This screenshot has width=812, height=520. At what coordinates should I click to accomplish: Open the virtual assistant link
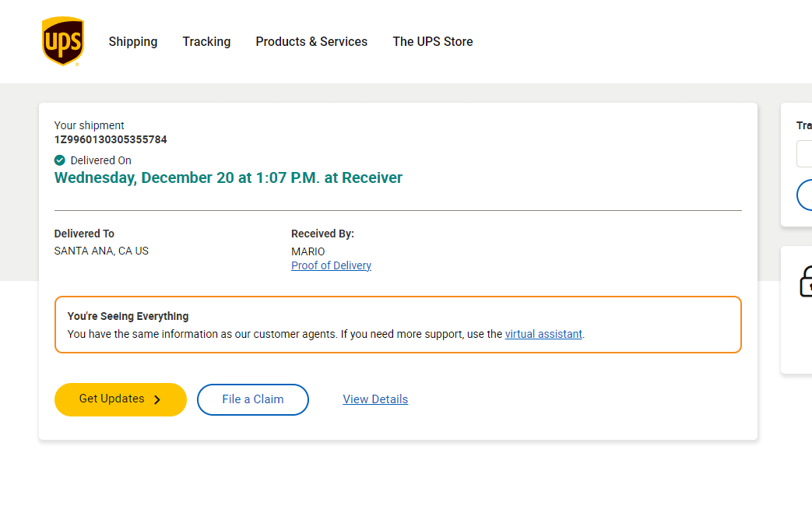pos(543,334)
